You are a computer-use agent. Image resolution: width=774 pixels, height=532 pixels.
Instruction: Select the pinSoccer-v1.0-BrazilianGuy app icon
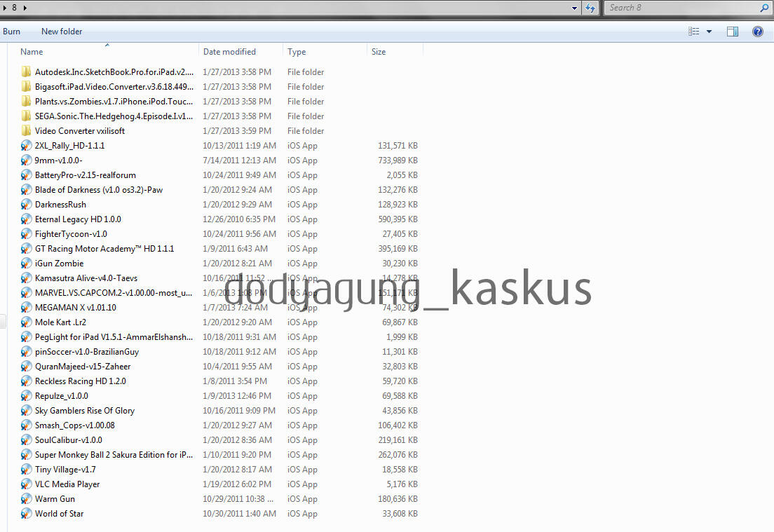[x=26, y=352]
